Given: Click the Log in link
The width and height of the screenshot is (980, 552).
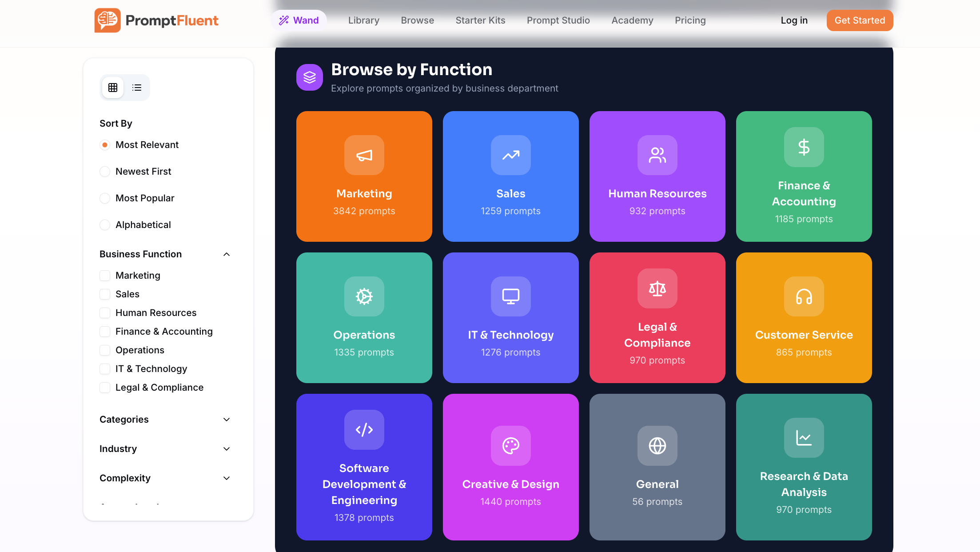Looking at the screenshot, I should tap(794, 20).
